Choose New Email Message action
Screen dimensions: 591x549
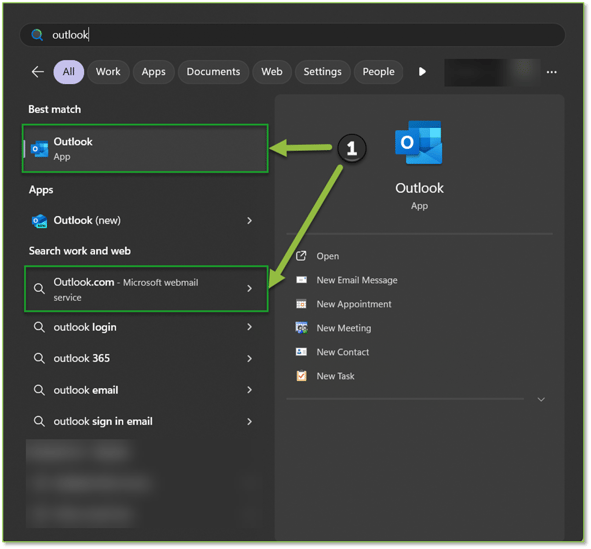pos(357,280)
